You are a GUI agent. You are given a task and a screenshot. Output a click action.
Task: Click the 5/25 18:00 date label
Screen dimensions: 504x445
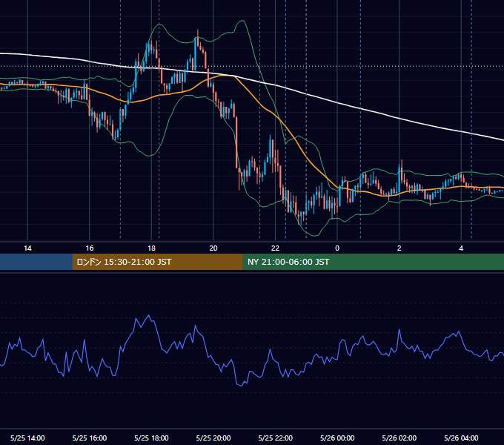tap(151, 438)
